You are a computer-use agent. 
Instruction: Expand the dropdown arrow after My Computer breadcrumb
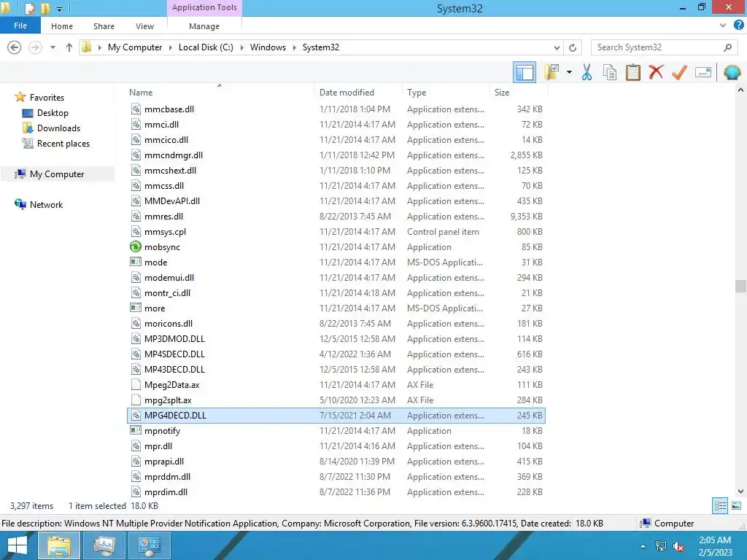(171, 47)
